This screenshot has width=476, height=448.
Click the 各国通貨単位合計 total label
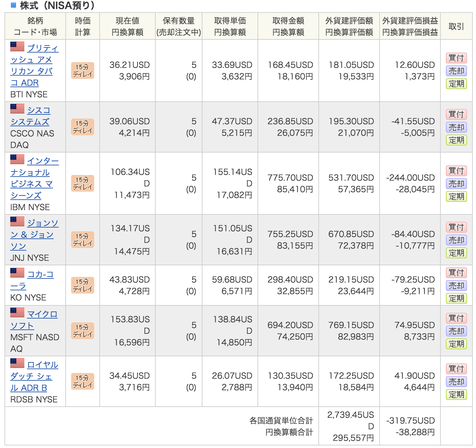point(281,420)
